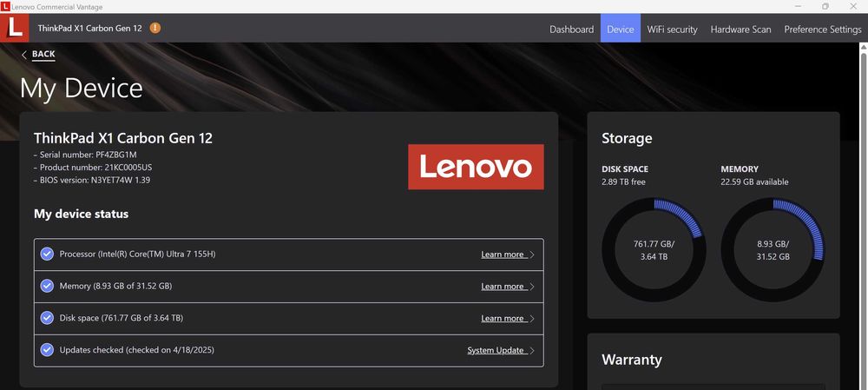Click the title bar Lenovo app icon

[x=5, y=7]
